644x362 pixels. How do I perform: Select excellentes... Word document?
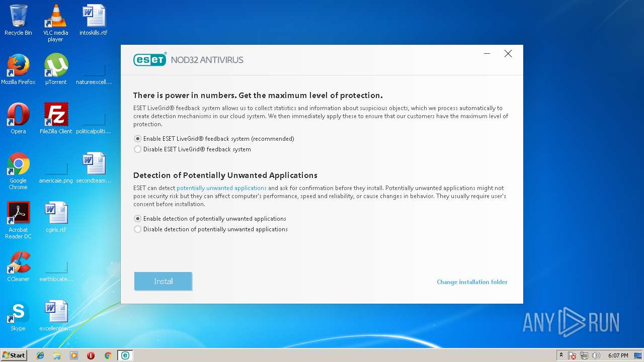click(55, 316)
